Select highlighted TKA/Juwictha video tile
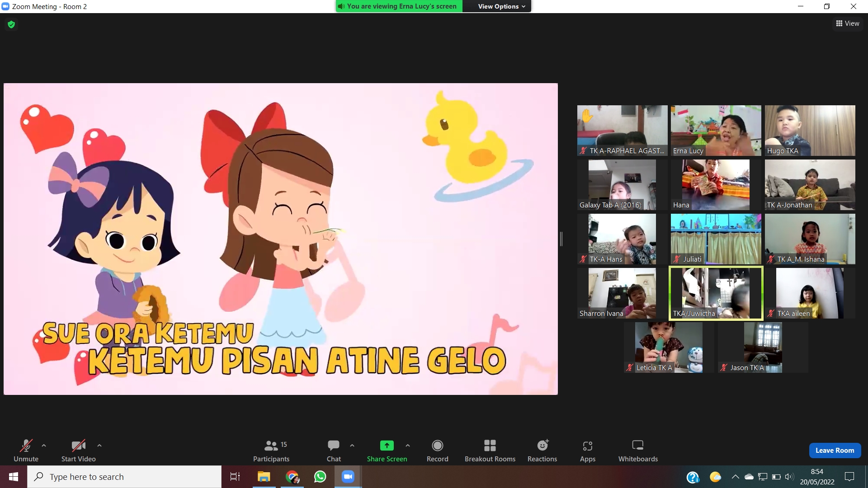 [x=716, y=293]
